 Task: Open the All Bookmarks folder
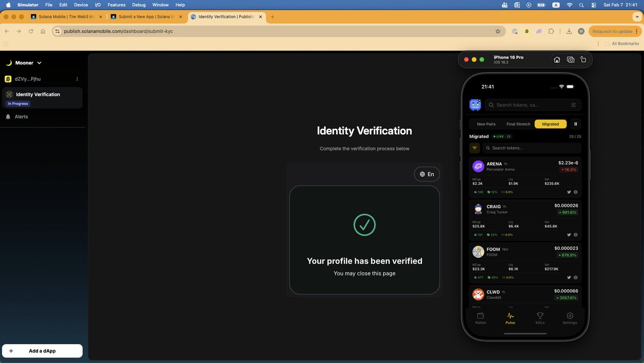621,43
